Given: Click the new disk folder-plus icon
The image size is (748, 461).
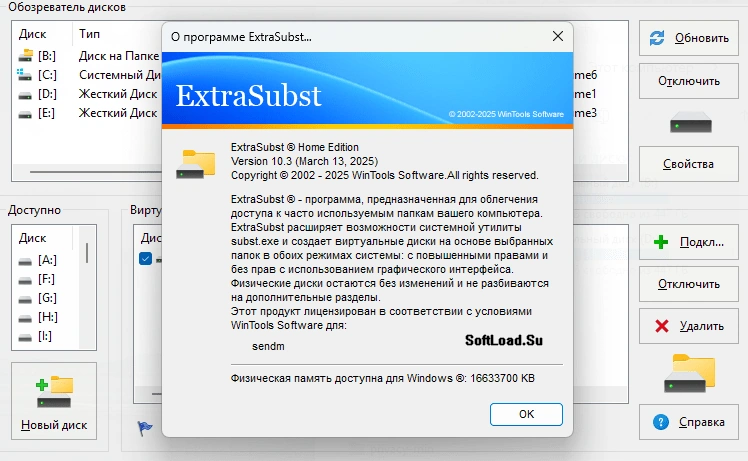Looking at the screenshot, I should (x=54, y=392).
